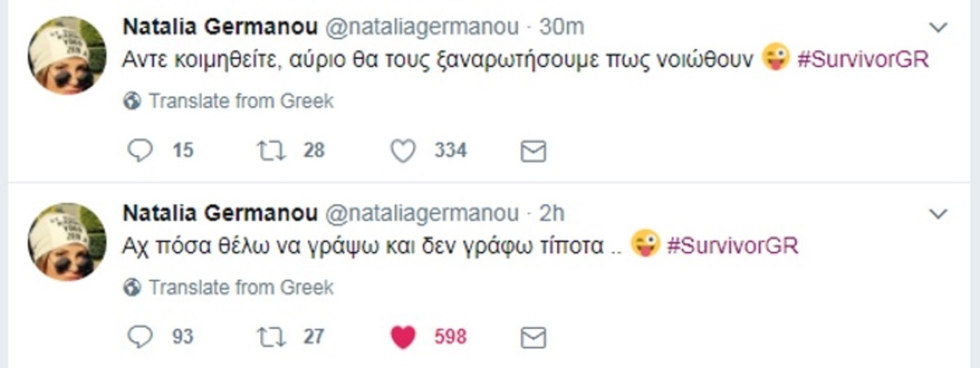
Task: Expand options chevron on the 30m tweet
Action: (939, 28)
